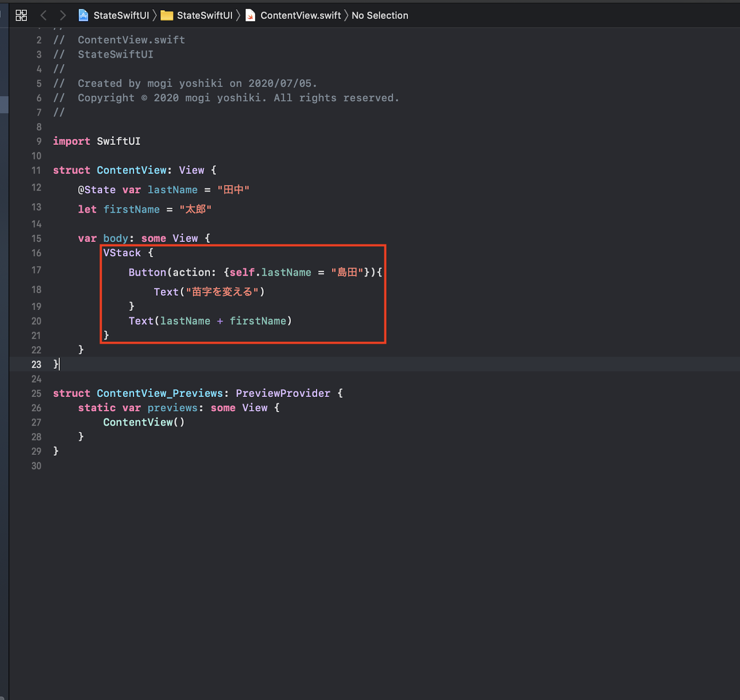Click the 'StateSwiftUI' comment on line 3

[116, 55]
